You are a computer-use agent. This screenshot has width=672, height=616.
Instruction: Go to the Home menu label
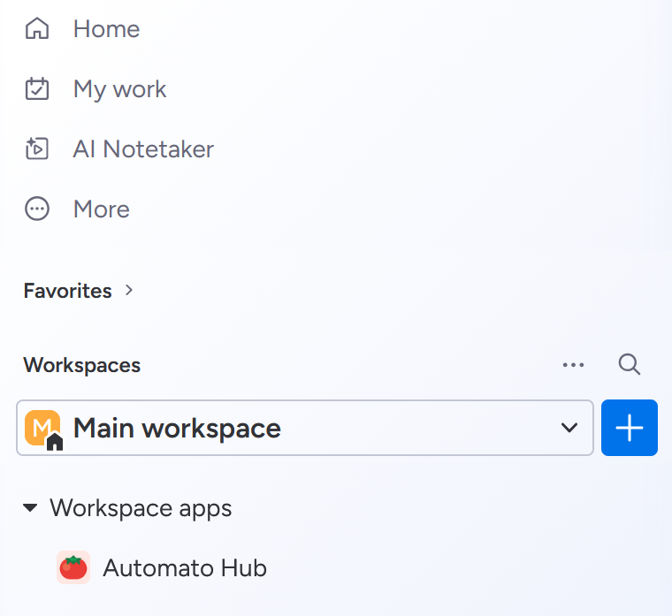pyautogui.click(x=106, y=29)
